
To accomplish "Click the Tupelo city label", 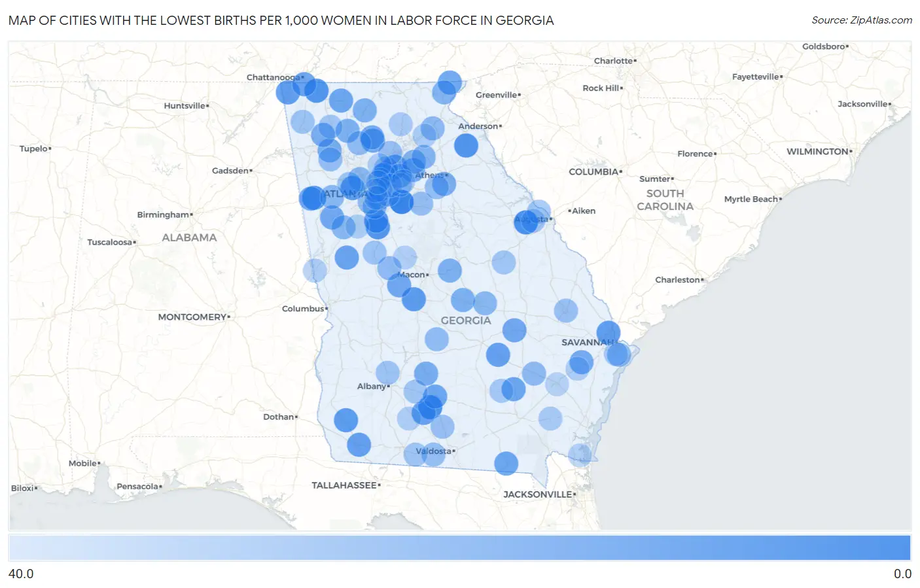I will 34,148.
